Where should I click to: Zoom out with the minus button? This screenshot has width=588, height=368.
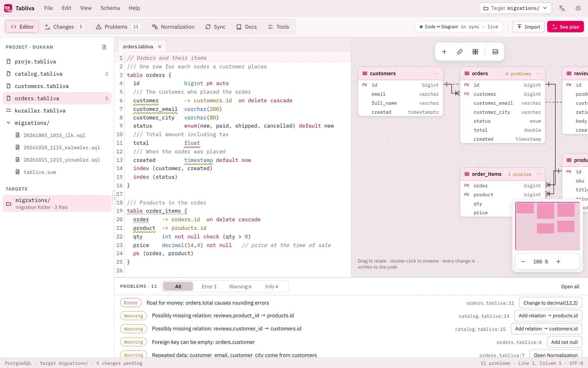click(523, 262)
